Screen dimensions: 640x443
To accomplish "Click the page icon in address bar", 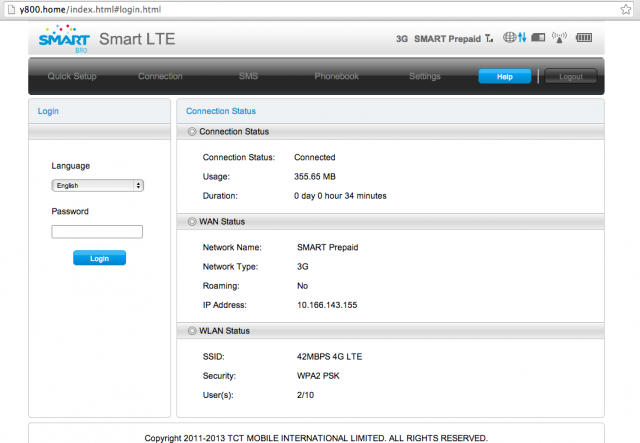I will 12,9.
